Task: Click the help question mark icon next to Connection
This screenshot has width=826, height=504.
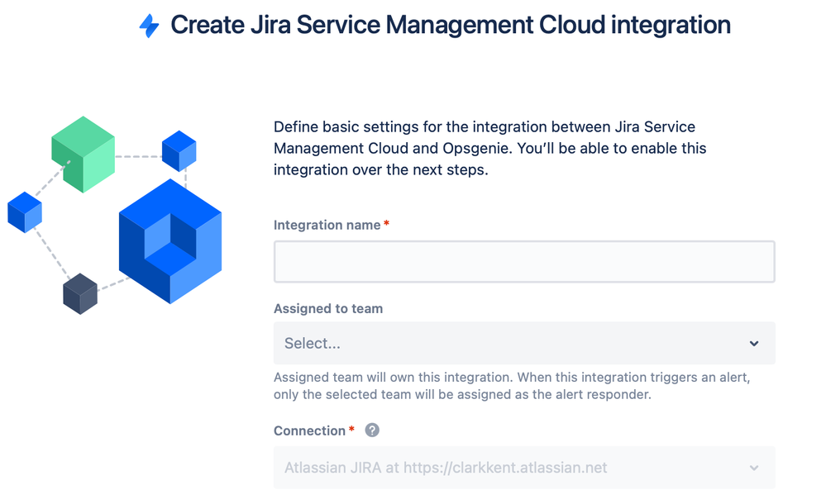Action: tap(371, 430)
